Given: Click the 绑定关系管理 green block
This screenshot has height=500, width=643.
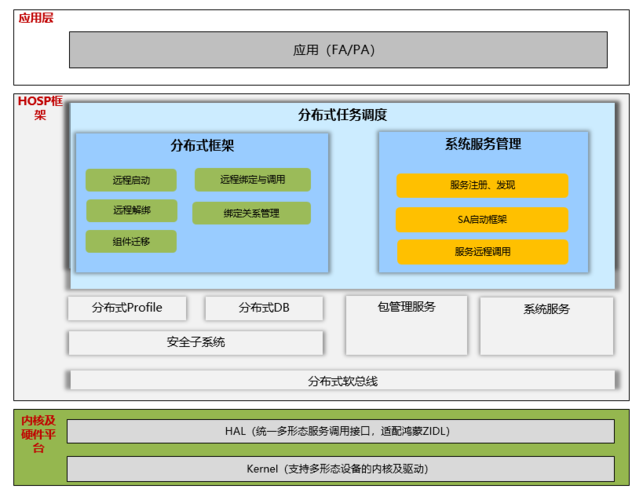Looking at the screenshot, I should 251,213.
